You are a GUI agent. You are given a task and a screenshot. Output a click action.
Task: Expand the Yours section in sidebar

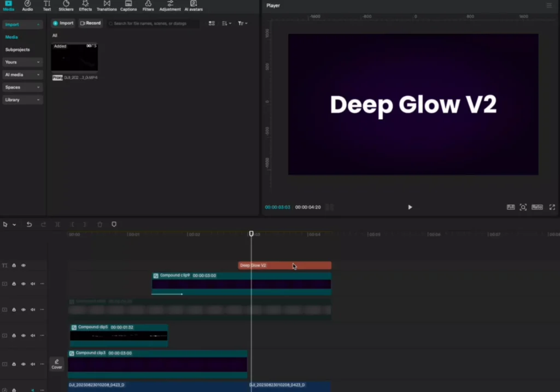22,62
